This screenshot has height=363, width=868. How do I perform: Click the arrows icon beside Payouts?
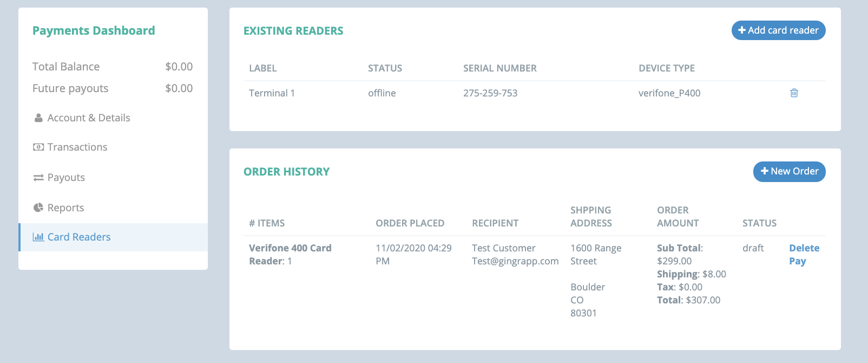pyautogui.click(x=38, y=178)
